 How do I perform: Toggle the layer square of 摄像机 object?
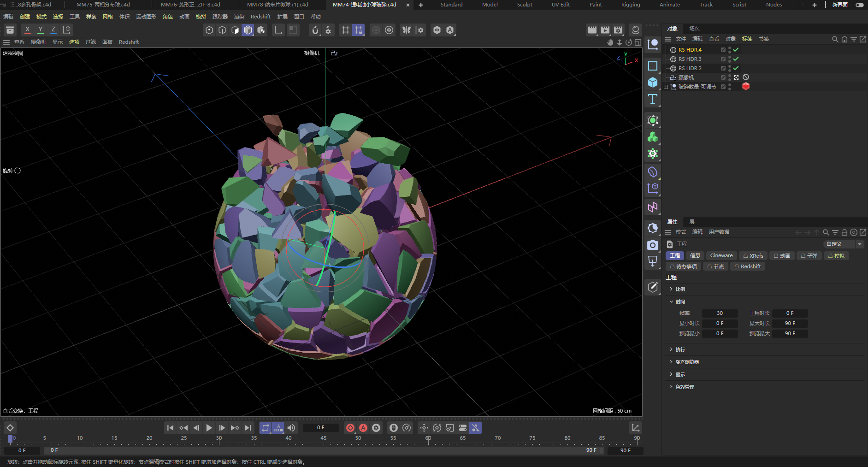click(x=723, y=77)
